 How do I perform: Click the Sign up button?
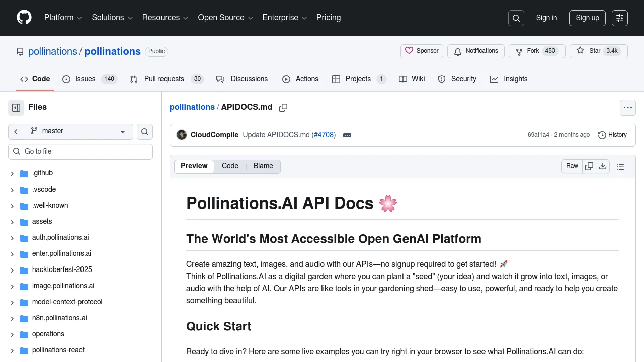(587, 18)
